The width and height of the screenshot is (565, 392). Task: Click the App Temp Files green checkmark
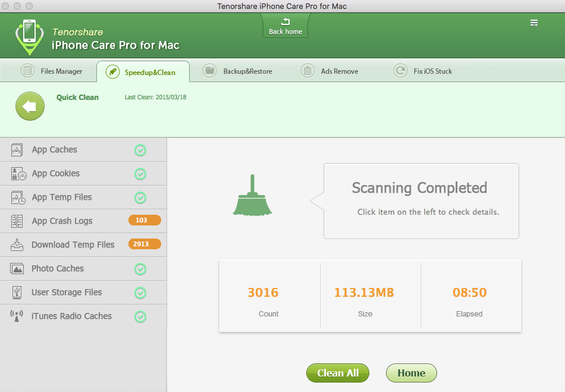[x=140, y=198]
